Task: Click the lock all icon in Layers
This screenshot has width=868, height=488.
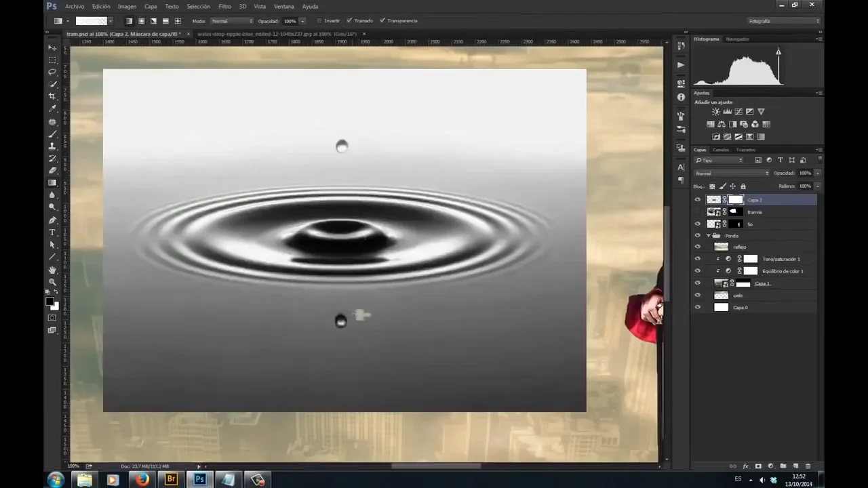Action: click(743, 186)
